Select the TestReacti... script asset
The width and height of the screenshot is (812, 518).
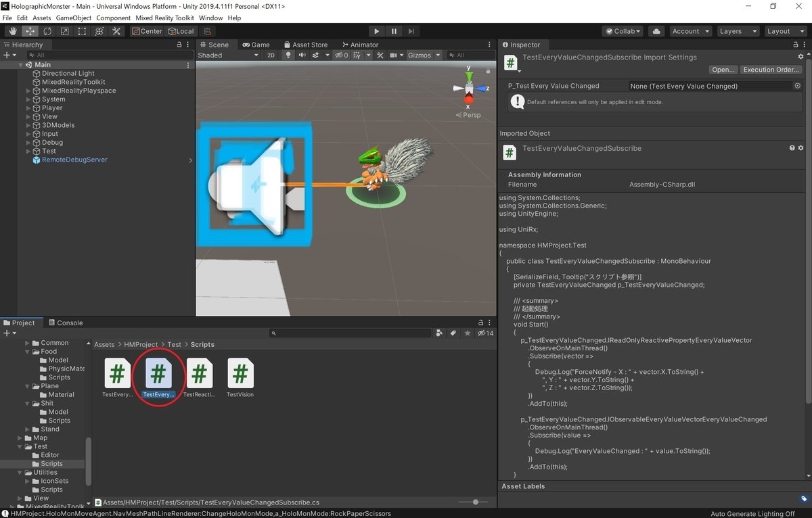(199, 379)
